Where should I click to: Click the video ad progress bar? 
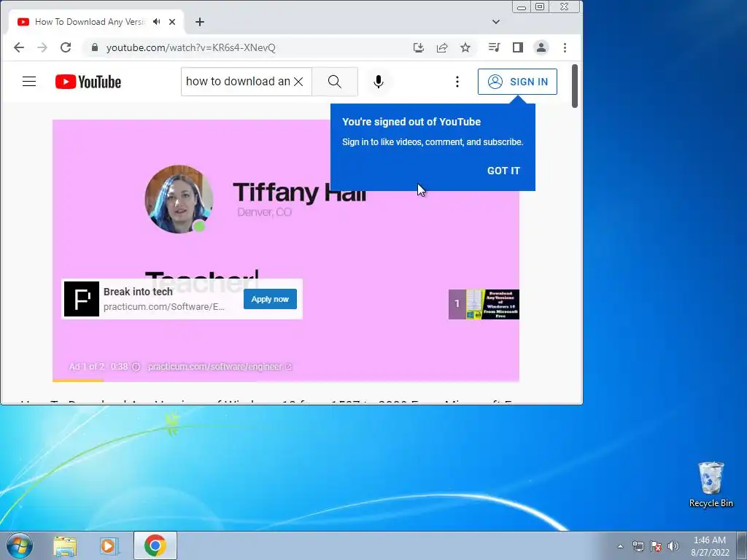(286, 381)
